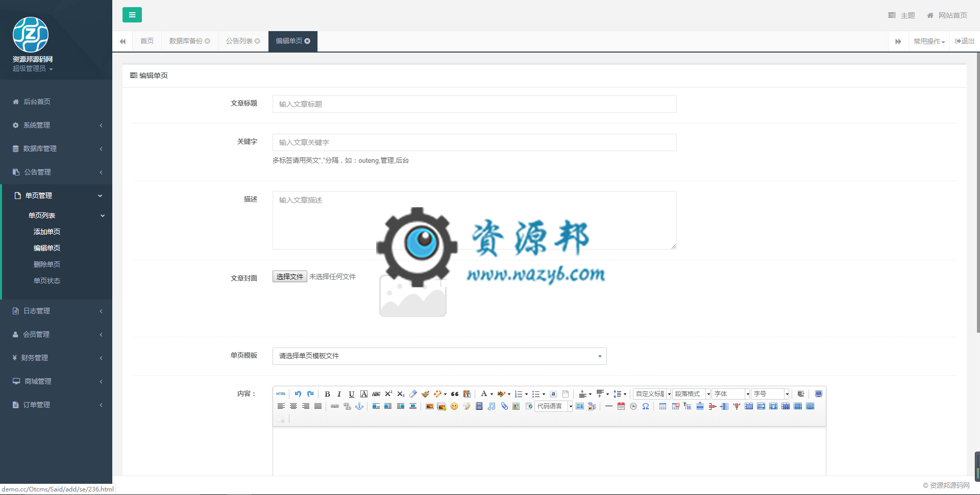Expand the 系统管理 sidebar menu

pyautogui.click(x=56, y=125)
